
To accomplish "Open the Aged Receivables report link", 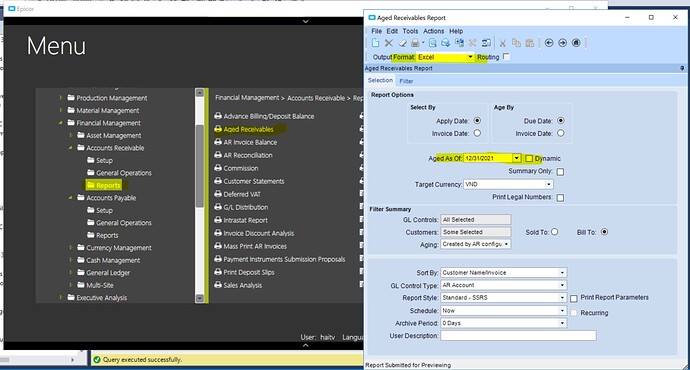I will pyautogui.click(x=248, y=129).
